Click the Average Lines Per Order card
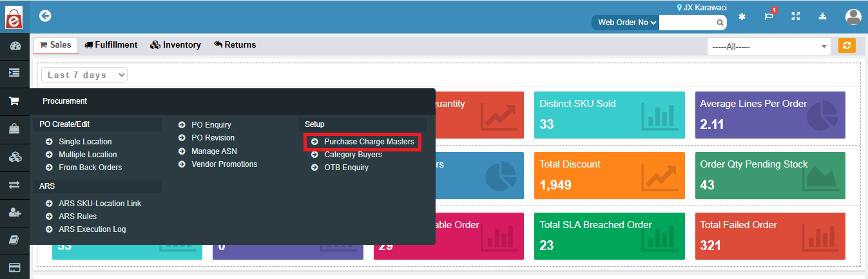868x279 pixels. click(x=770, y=115)
